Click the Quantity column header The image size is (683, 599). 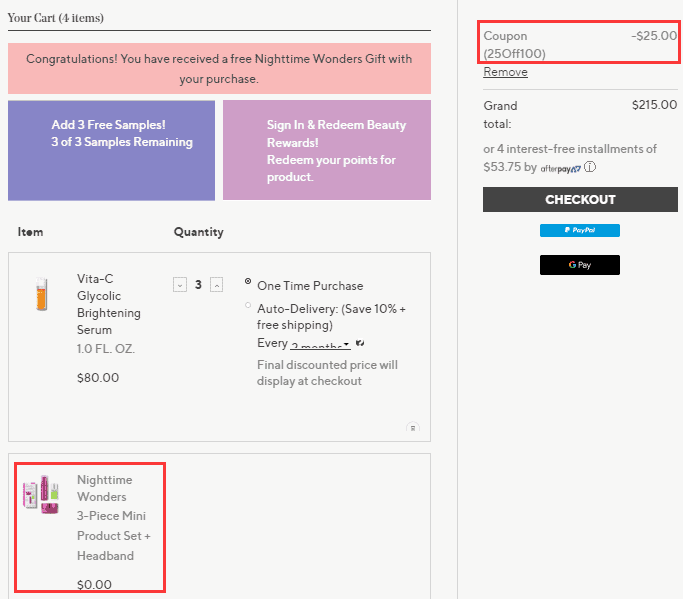point(199,232)
